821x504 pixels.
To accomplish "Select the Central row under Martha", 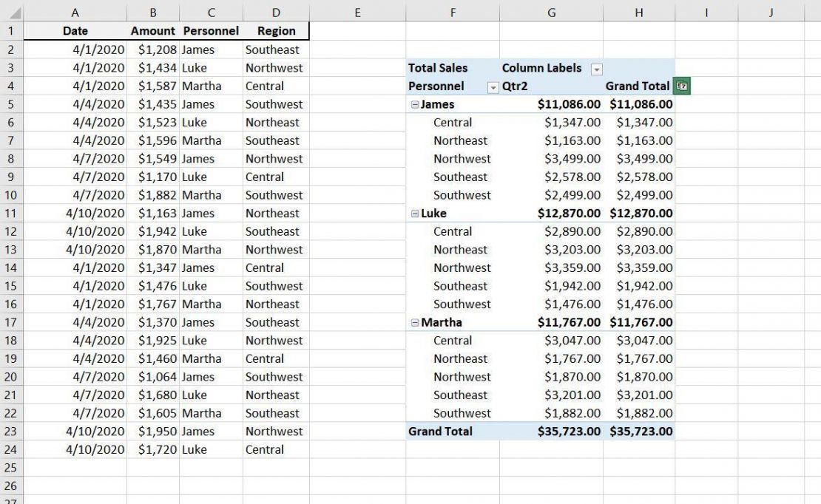I will (x=459, y=340).
